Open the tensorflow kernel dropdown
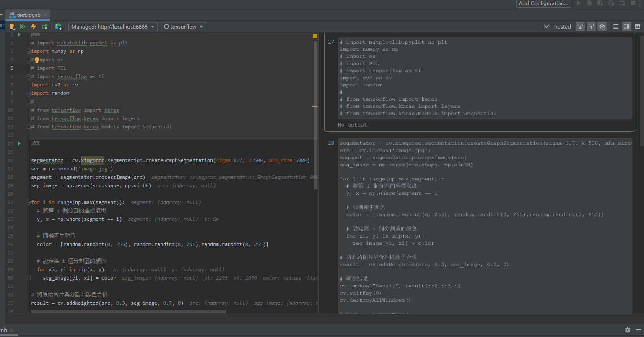The image size is (644, 337). (183, 26)
